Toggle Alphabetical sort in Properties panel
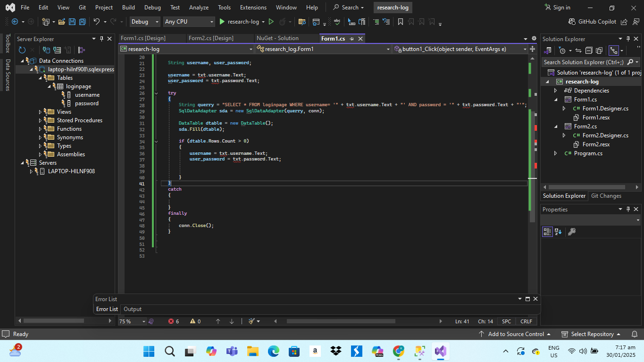 [x=558, y=232]
